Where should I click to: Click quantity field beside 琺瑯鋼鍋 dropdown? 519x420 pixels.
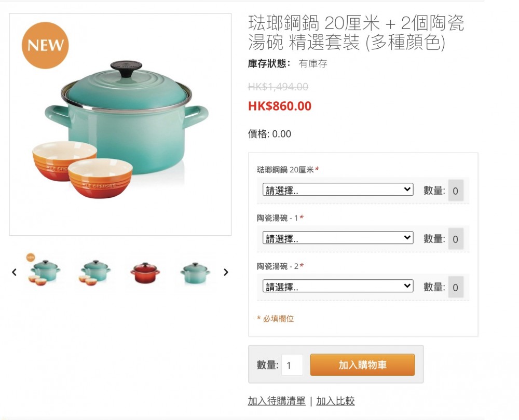pyautogui.click(x=456, y=191)
